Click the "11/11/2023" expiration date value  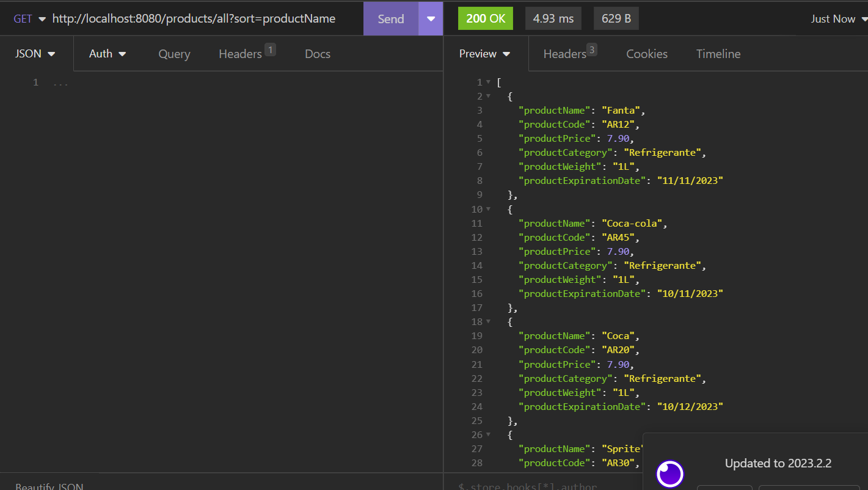click(x=690, y=181)
